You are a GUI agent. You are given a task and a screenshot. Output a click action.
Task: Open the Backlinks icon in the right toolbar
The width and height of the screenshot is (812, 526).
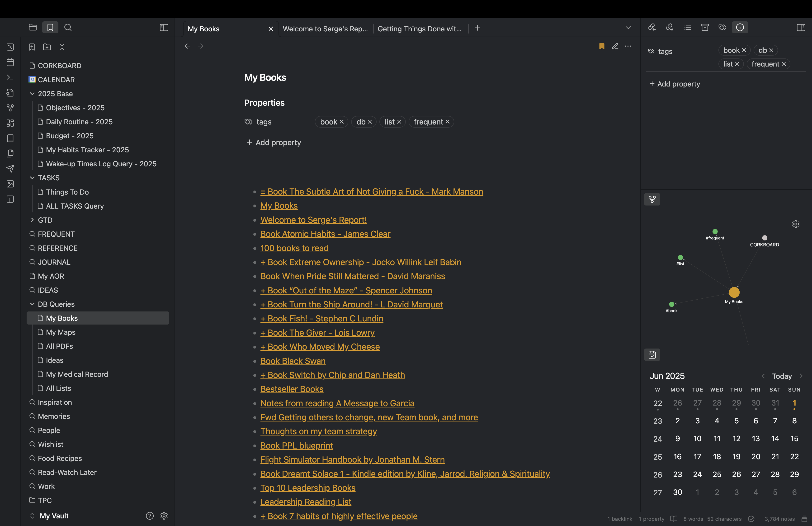pyautogui.click(x=652, y=27)
